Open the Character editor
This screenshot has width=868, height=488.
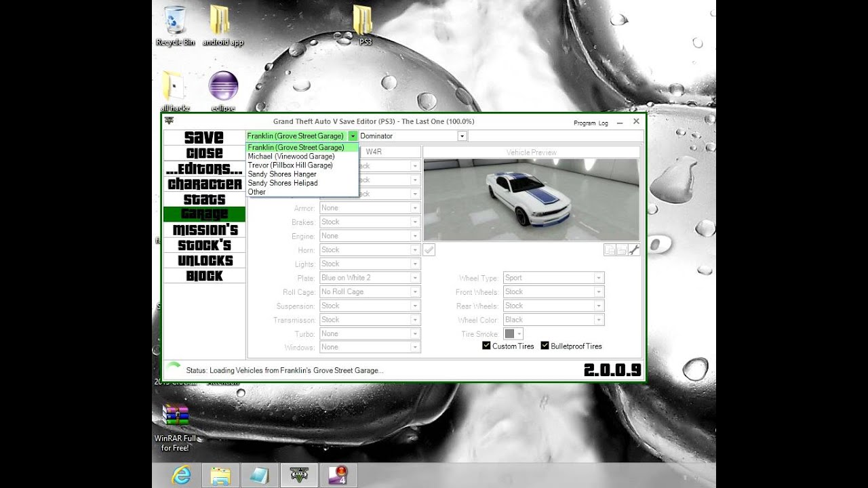(204, 184)
